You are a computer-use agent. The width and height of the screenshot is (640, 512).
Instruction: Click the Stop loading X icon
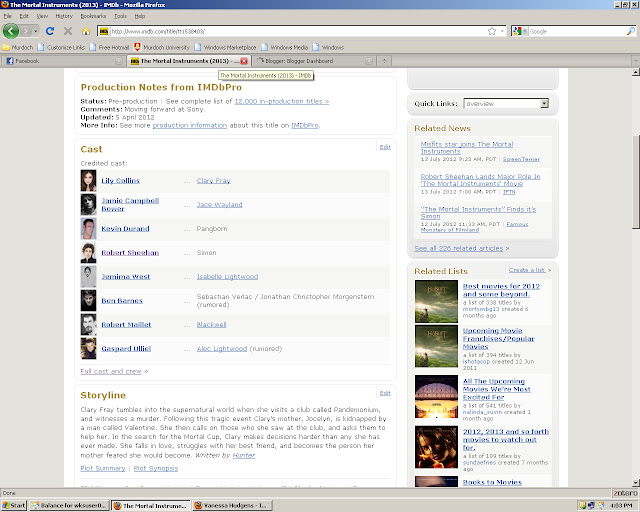tap(68, 31)
